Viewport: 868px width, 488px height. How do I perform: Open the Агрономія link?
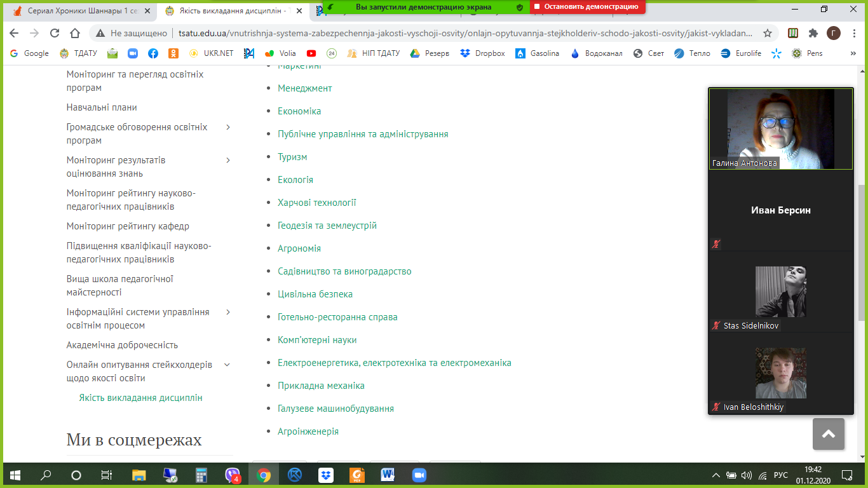(x=299, y=248)
